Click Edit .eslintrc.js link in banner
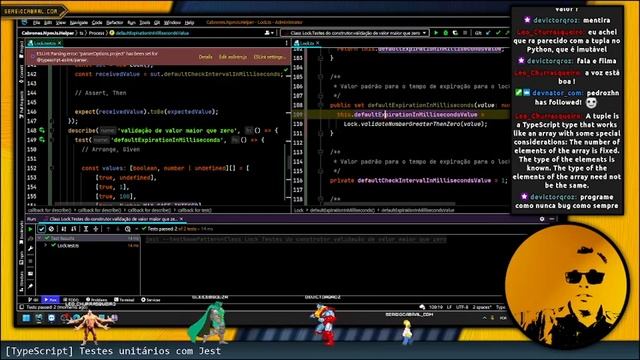Viewport: 640px width, 360px height. 233,57
